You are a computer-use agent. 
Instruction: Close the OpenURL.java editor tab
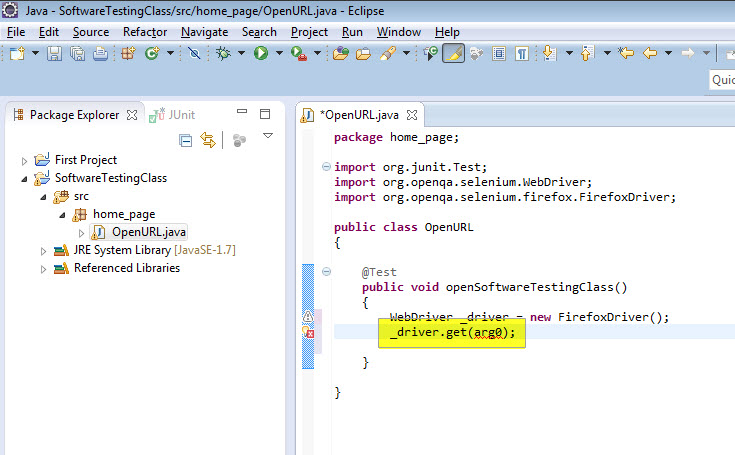coord(412,115)
